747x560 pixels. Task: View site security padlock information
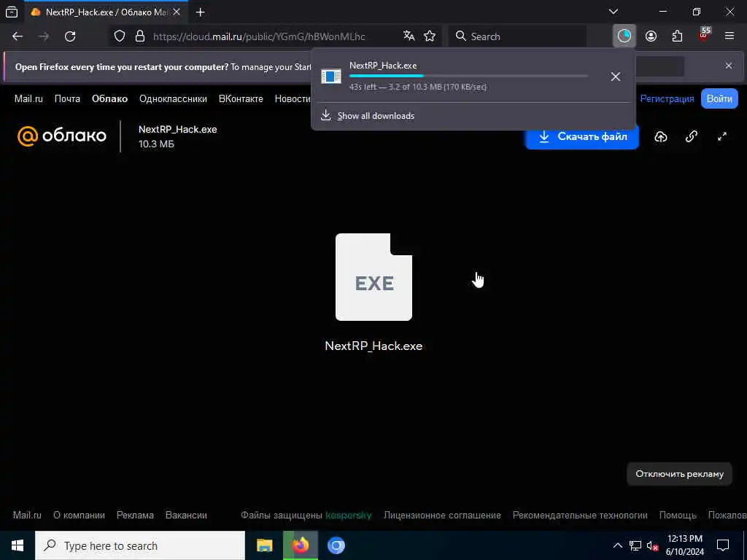tap(140, 36)
